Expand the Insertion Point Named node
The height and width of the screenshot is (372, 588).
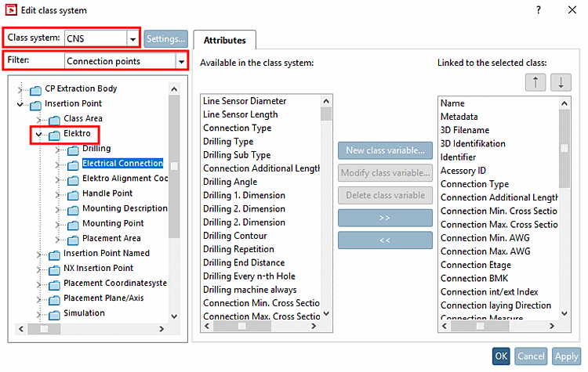(38, 254)
